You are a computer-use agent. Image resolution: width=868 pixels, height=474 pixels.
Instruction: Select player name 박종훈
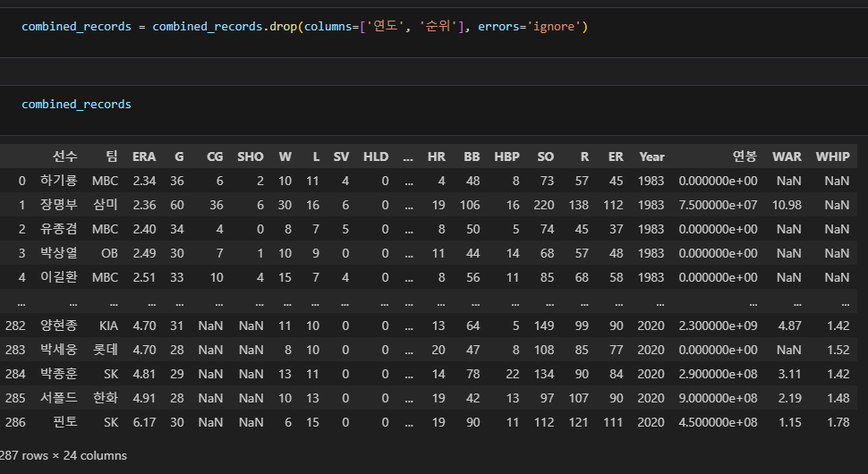59,374
